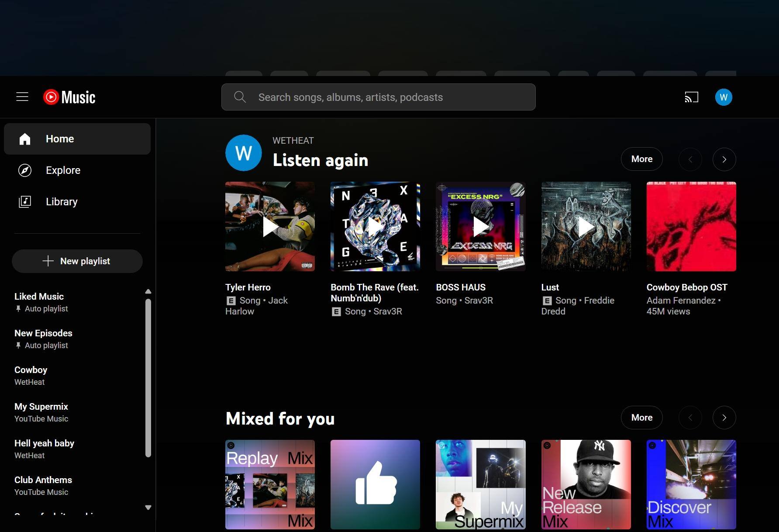The height and width of the screenshot is (532, 779).
Task: Click the YouTube Music logo
Action: 69,97
